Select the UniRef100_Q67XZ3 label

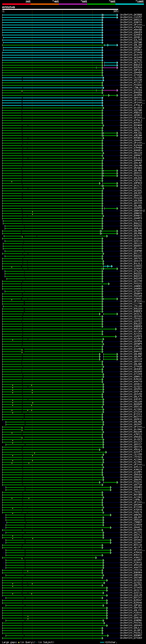131,63
